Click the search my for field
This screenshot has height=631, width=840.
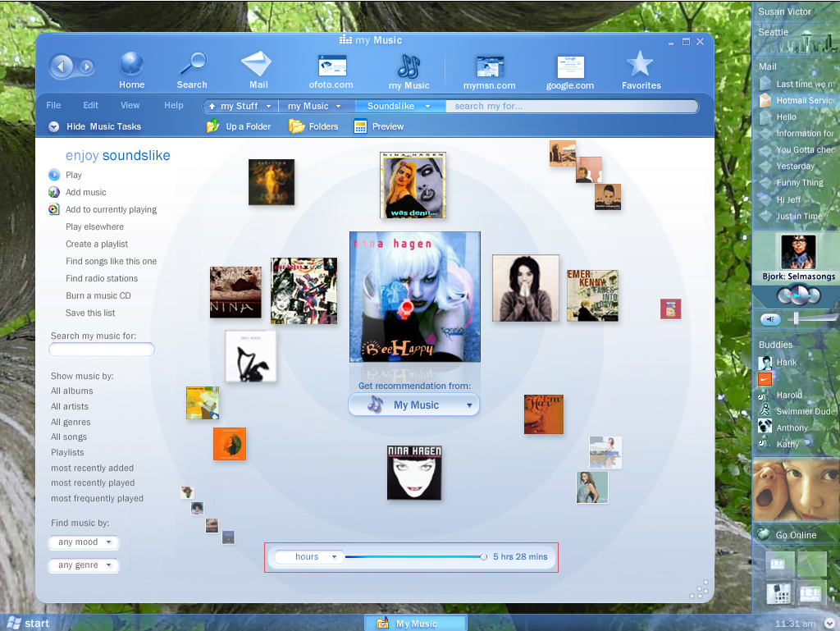coord(572,106)
